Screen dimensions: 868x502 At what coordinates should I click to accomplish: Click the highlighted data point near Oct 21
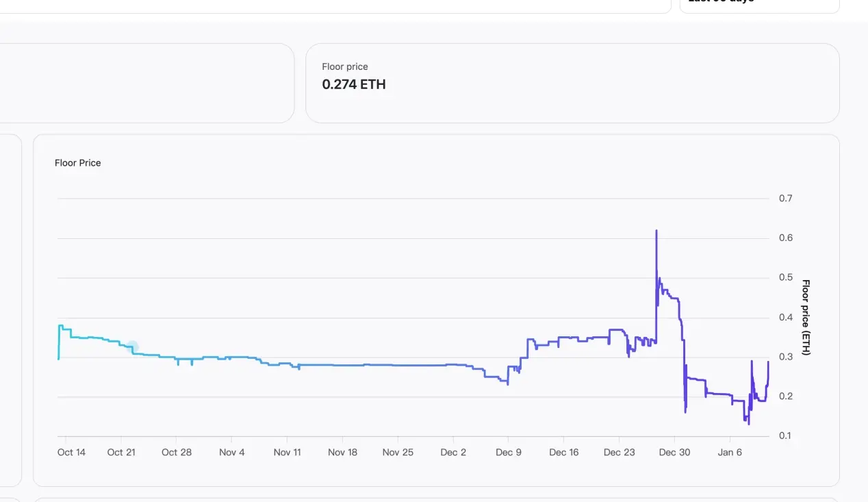point(133,348)
